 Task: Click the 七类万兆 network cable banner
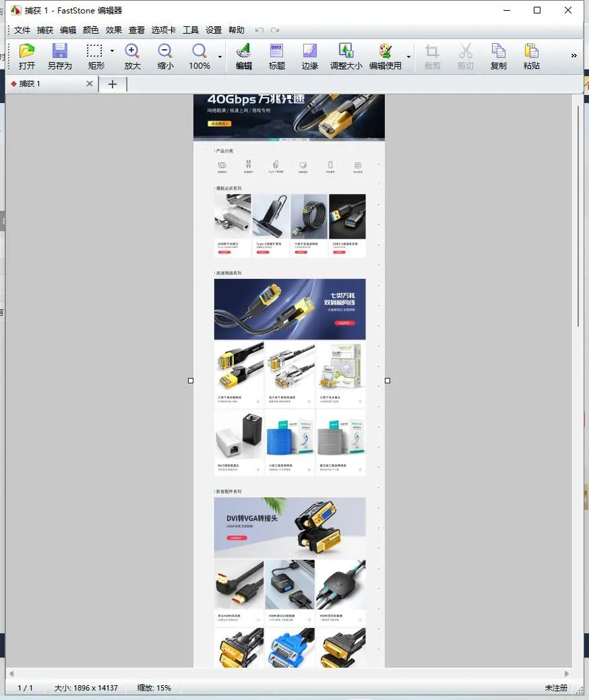(290, 309)
